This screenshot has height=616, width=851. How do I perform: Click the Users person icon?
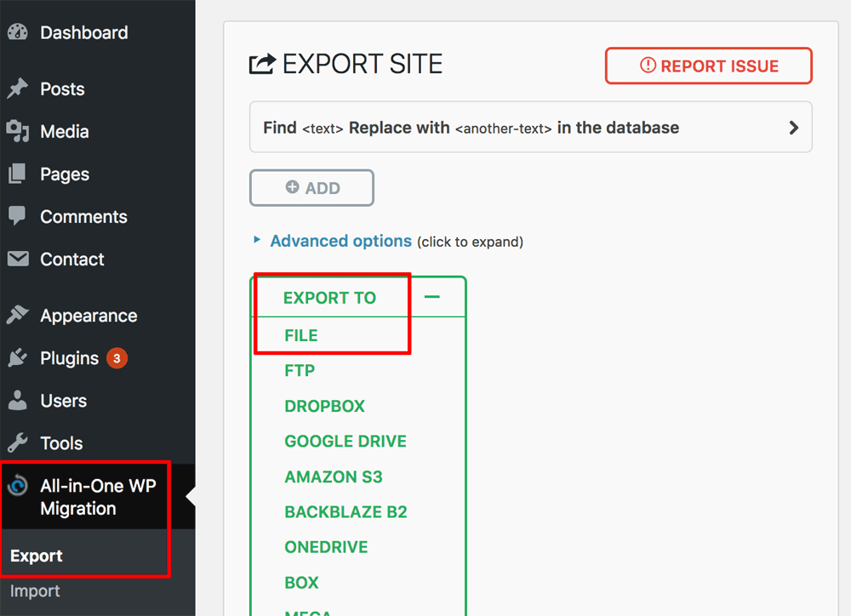coord(17,400)
